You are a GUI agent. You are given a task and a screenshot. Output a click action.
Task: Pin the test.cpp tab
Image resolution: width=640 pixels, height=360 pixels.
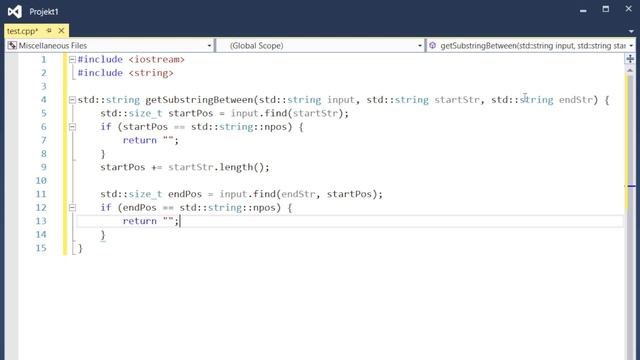pyautogui.click(x=49, y=31)
